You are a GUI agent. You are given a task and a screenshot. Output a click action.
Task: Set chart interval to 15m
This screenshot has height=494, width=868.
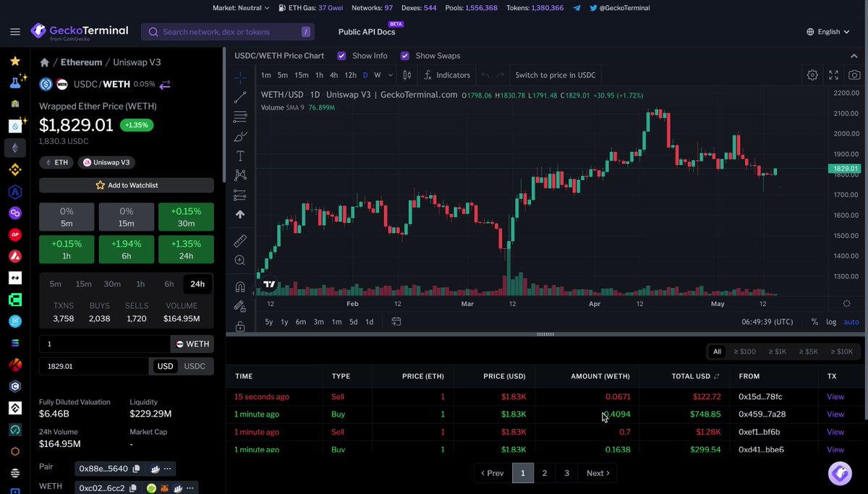301,75
